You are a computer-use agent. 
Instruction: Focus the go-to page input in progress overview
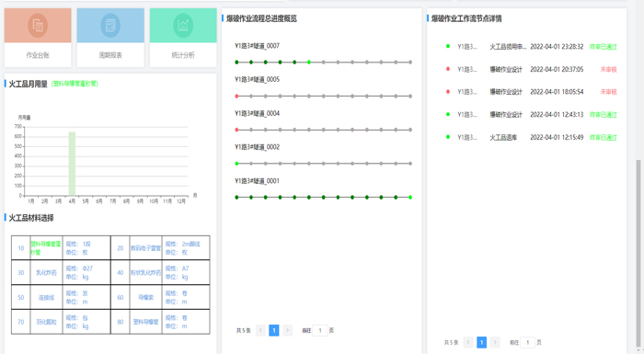point(320,331)
